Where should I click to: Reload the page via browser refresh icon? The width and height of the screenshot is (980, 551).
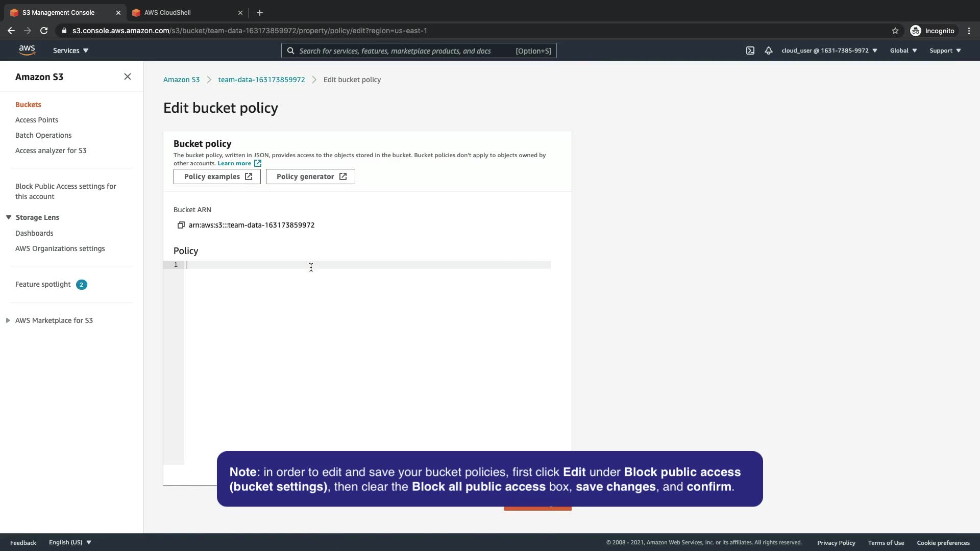click(44, 31)
